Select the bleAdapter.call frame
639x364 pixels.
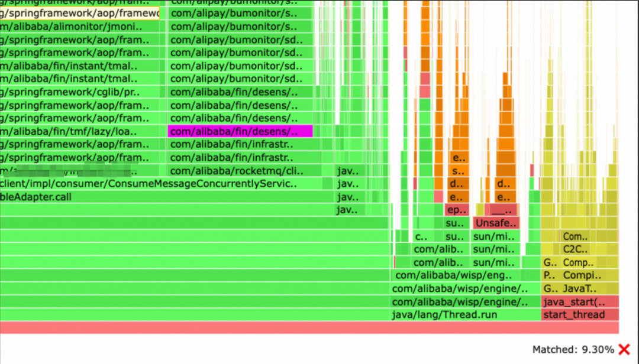point(166,197)
